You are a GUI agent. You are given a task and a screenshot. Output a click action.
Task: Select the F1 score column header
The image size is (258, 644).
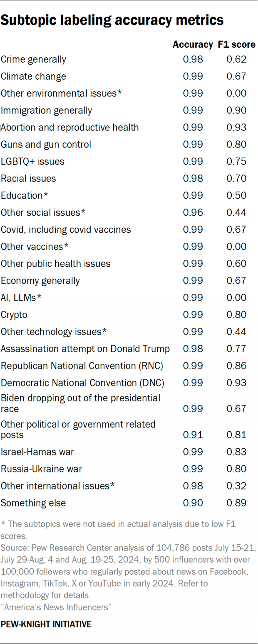coord(236,45)
